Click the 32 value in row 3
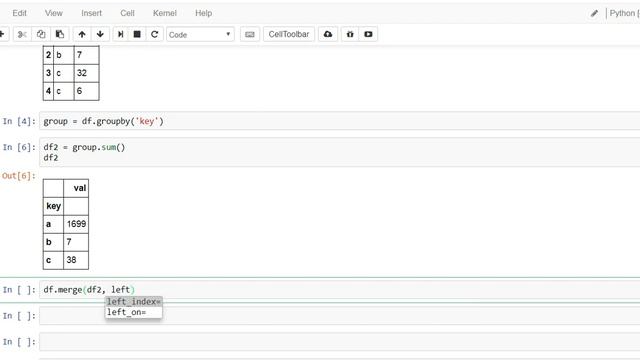Screen dimensions: 640x360 [x=86, y=73]
